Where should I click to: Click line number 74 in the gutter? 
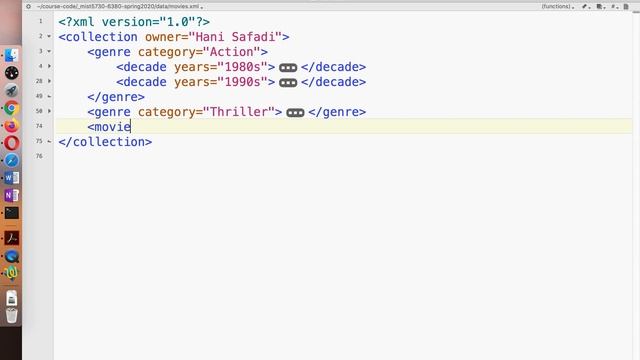coord(39,126)
